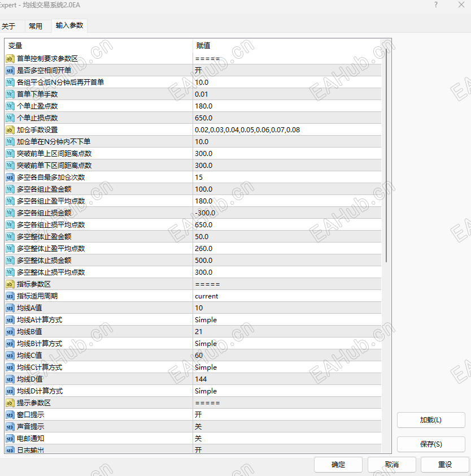Click the 加载(L) button
Viewport: 471px width, 476px height.
coord(431,420)
